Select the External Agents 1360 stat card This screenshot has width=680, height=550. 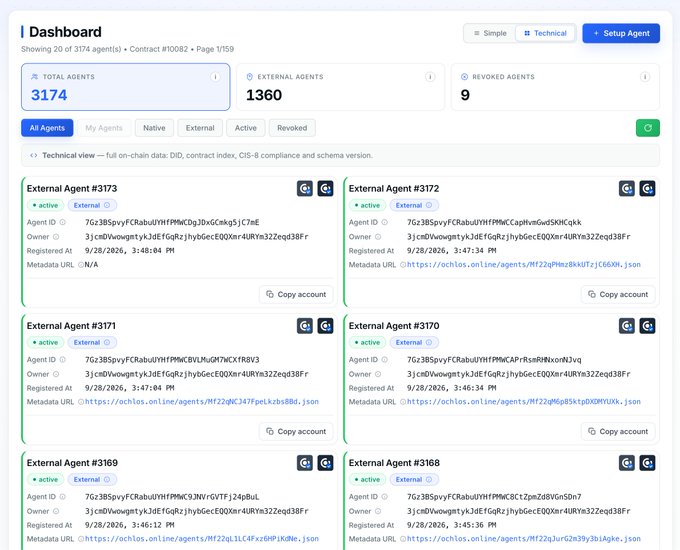(x=340, y=87)
